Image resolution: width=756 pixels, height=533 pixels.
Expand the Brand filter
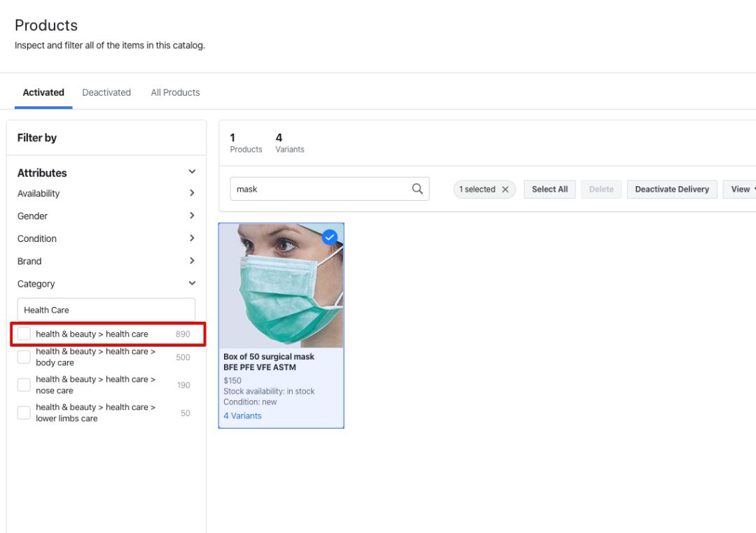[x=192, y=261]
